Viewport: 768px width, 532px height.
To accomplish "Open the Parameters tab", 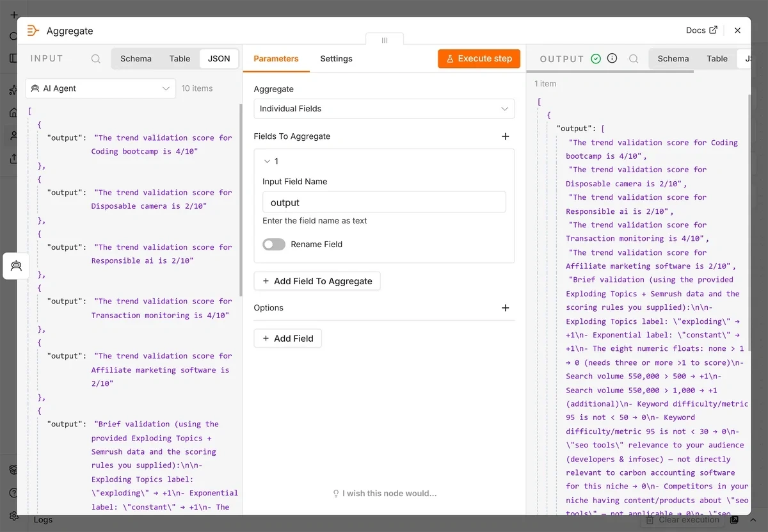I will (x=276, y=58).
